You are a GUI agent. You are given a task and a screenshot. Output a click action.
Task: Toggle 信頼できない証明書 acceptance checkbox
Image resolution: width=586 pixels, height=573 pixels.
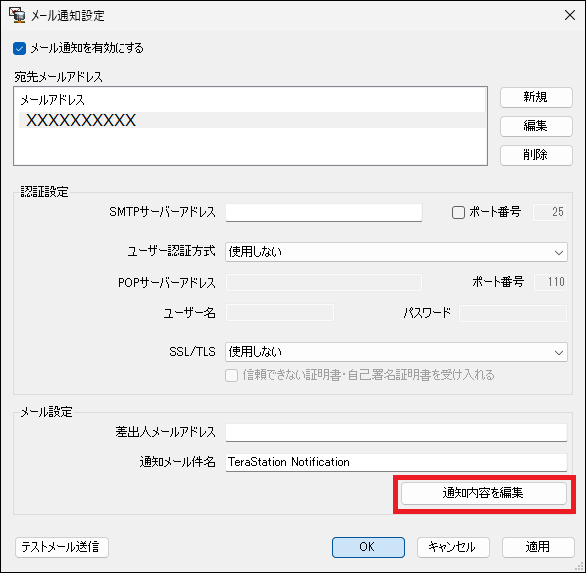231,375
